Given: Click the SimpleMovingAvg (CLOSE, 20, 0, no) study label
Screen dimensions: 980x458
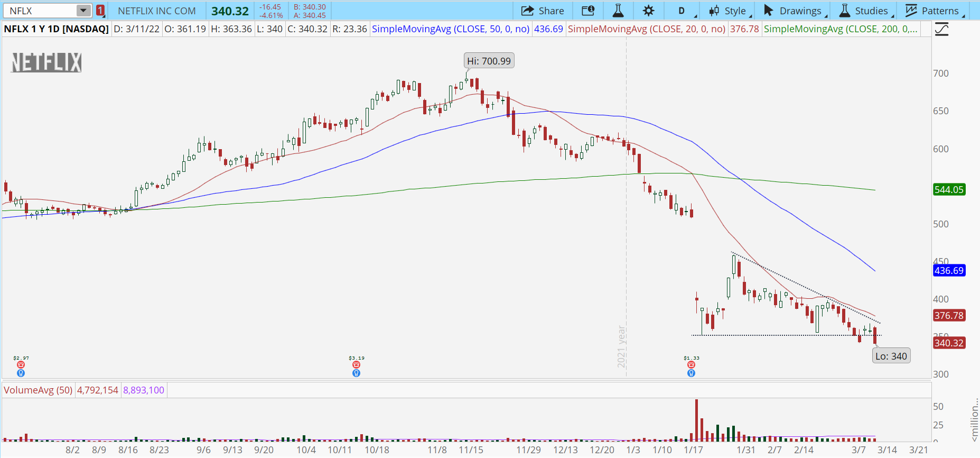Looking at the screenshot, I should point(647,29).
